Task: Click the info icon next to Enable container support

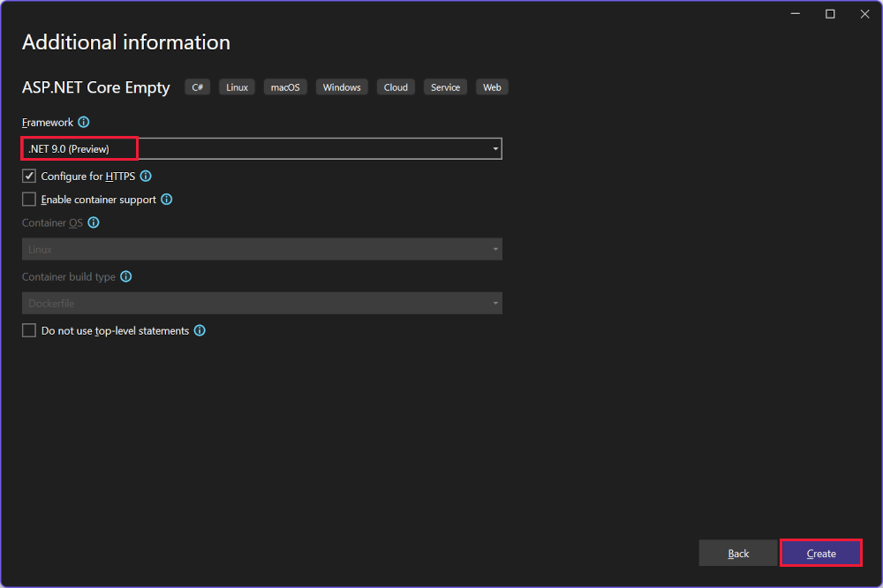Action: pos(166,199)
